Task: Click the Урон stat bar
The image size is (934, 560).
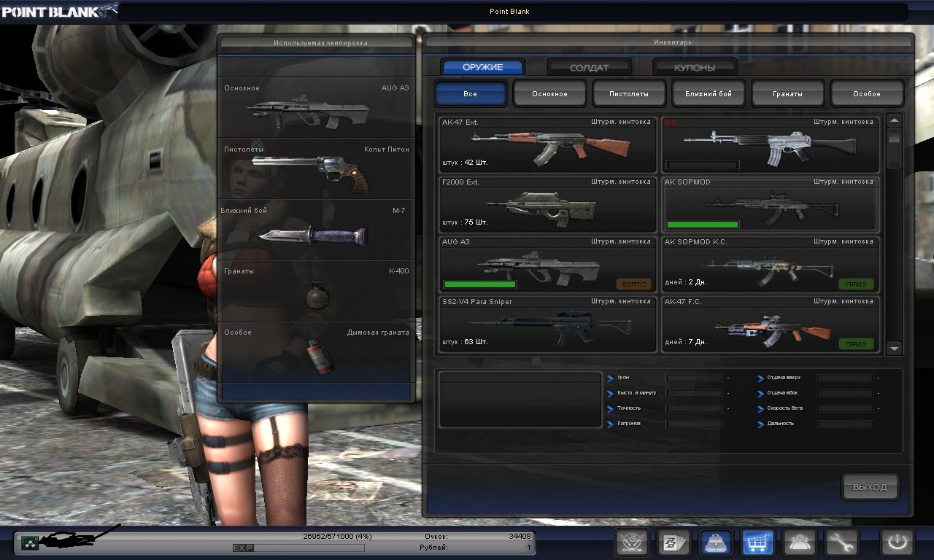Action: (x=694, y=378)
